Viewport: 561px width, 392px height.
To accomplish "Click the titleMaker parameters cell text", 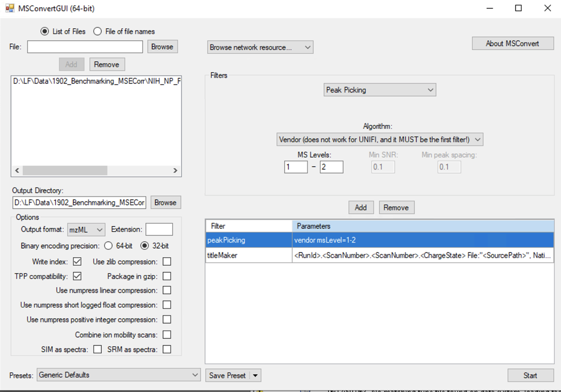I will pos(422,256).
